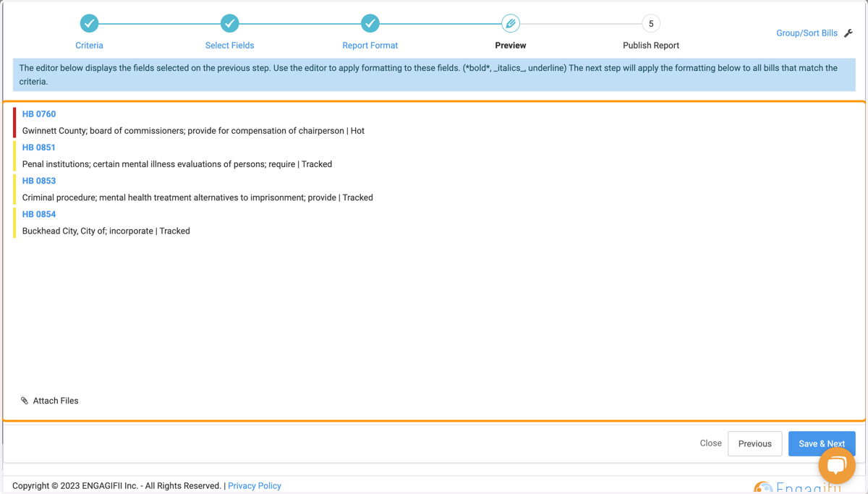Click the Criminal procedure bill description text
This screenshot has height=494, width=868.
click(197, 197)
